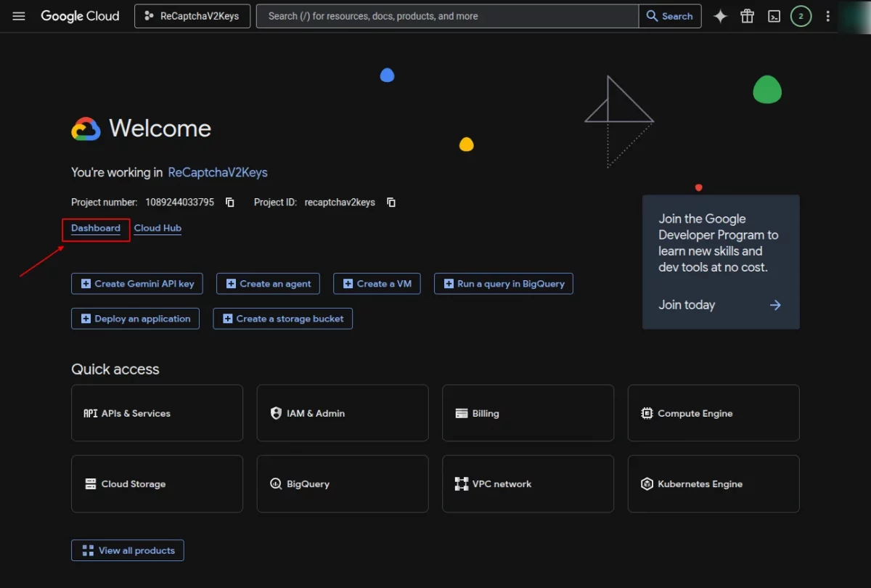Open the notifications badge showing 2
871x588 pixels.
pyautogui.click(x=801, y=16)
